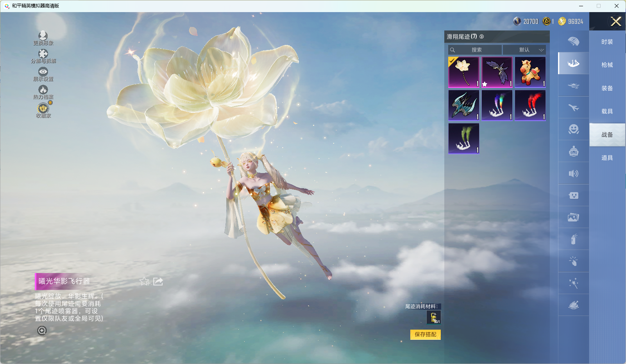This screenshot has width=626, height=364.
Task: Open the 分解与拆解 disassemble icon
Action: pyautogui.click(x=43, y=56)
